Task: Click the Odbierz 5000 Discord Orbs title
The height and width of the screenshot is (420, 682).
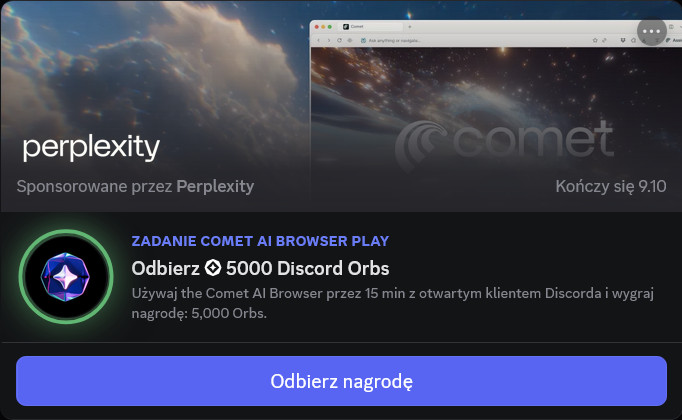Action: tap(260, 268)
